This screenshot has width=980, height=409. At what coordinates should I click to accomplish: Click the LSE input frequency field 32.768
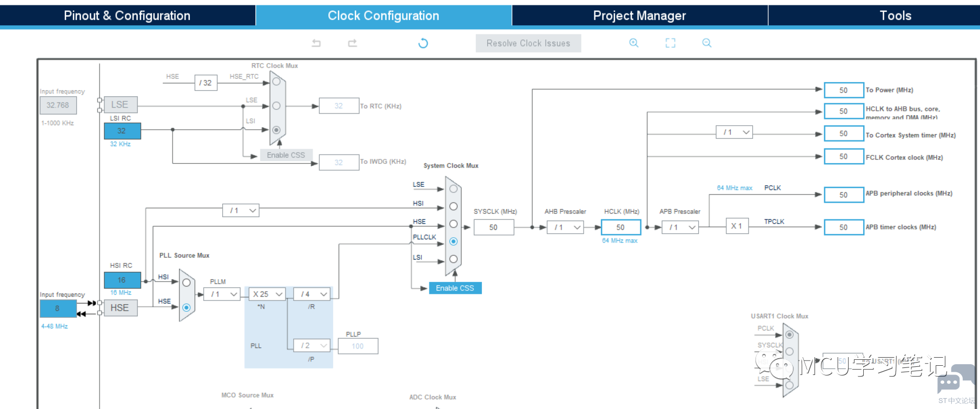[x=58, y=105]
